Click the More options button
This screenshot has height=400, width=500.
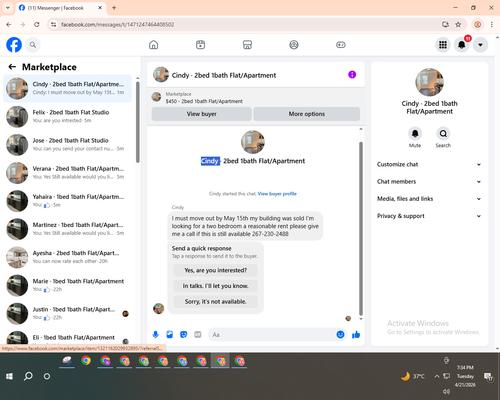pyautogui.click(x=307, y=114)
